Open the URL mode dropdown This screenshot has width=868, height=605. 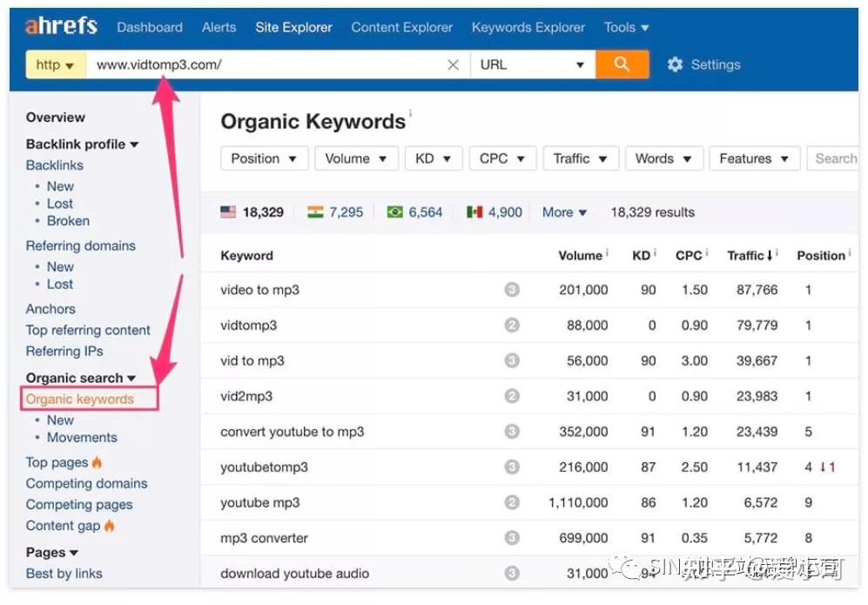[x=532, y=65]
